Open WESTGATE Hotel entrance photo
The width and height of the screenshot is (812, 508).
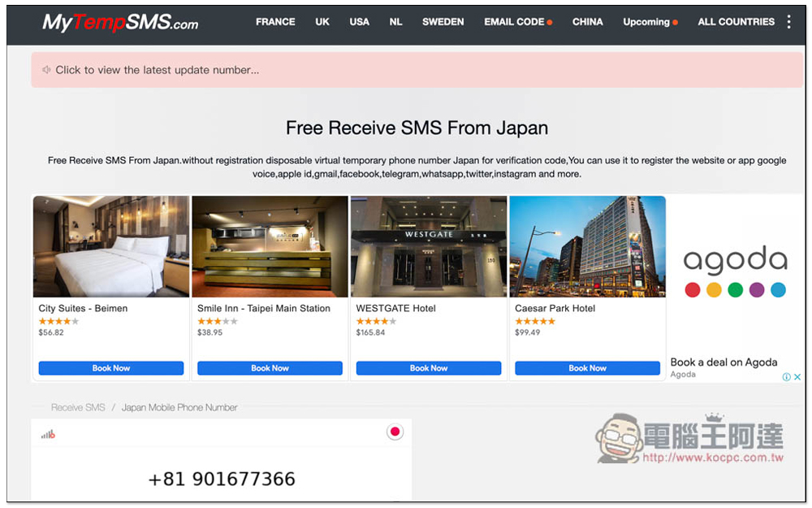[x=429, y=246]
